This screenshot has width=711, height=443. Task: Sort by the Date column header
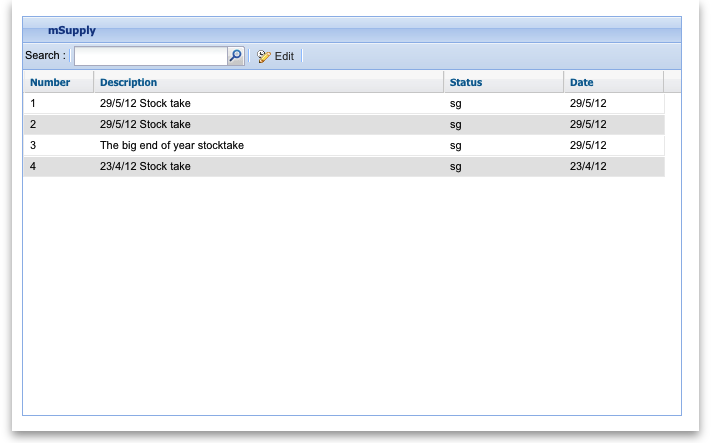(x=582, y=82)
